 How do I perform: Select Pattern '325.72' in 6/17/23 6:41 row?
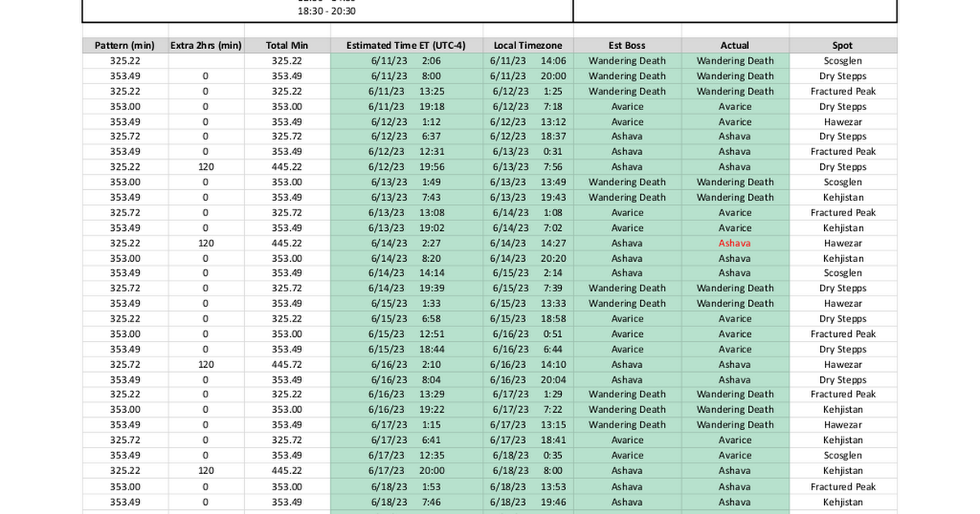(x=124, y=440)
